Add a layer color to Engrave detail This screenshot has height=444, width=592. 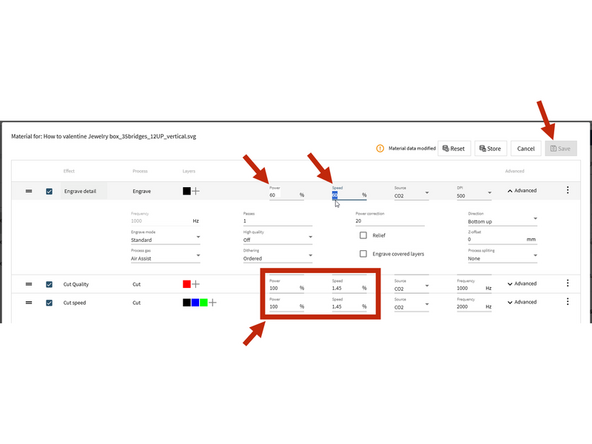click(x=196, y=191)
